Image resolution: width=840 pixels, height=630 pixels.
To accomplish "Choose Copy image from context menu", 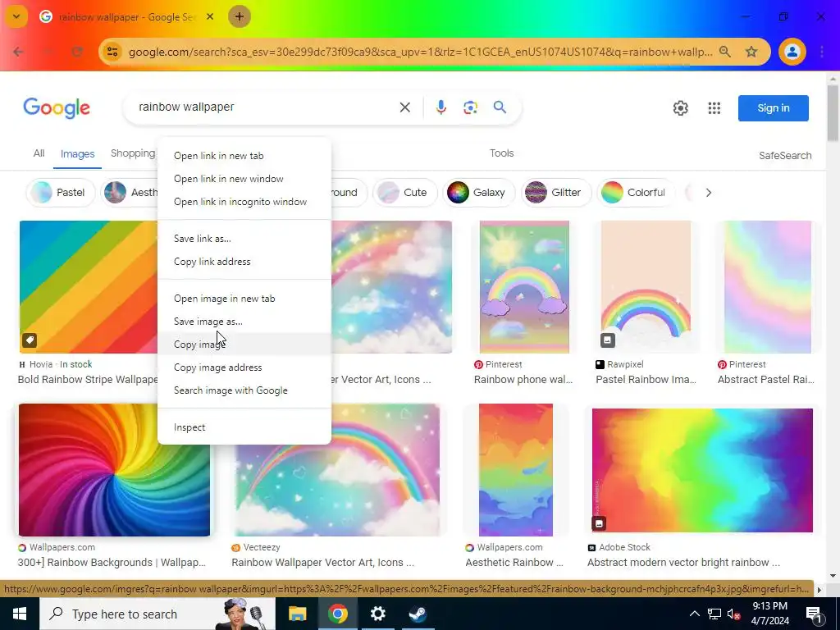I will 244,345.
